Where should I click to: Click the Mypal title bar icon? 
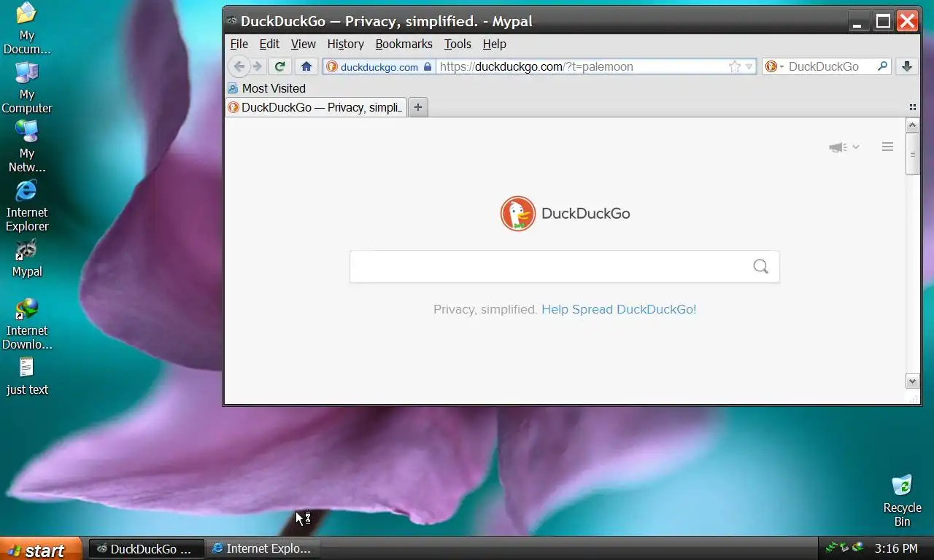pyautogui.click(x=231, y=21)
